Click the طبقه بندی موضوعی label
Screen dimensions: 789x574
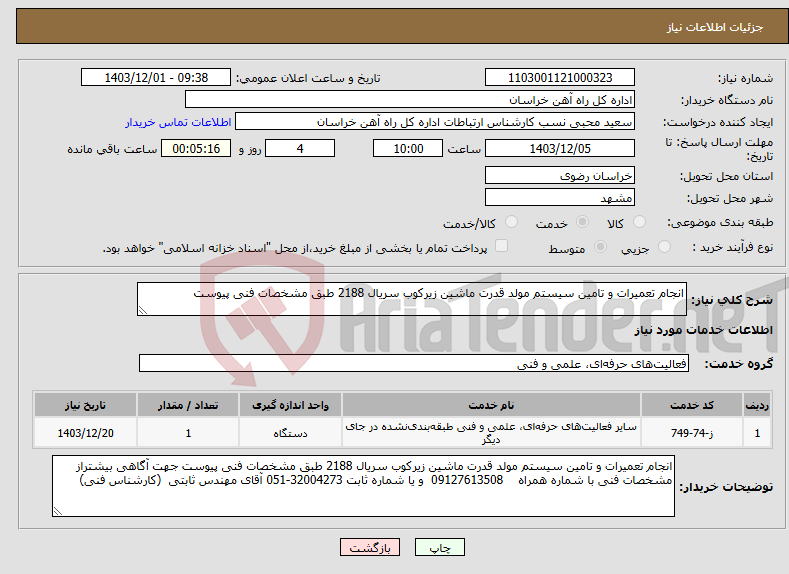[720, 222]
